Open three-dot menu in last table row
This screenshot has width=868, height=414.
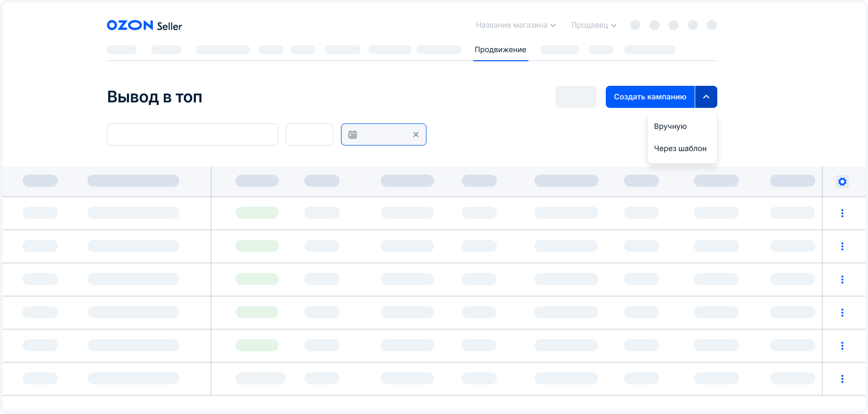point(842,379)
